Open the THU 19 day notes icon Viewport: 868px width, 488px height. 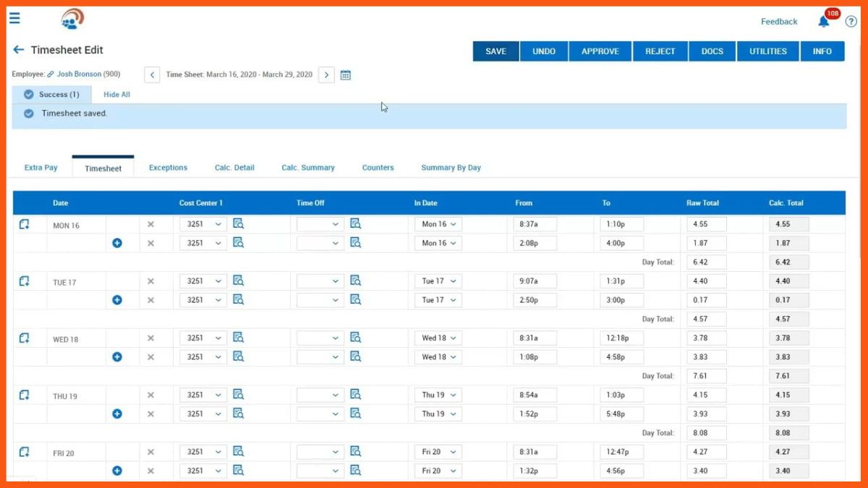coord(24,395)
